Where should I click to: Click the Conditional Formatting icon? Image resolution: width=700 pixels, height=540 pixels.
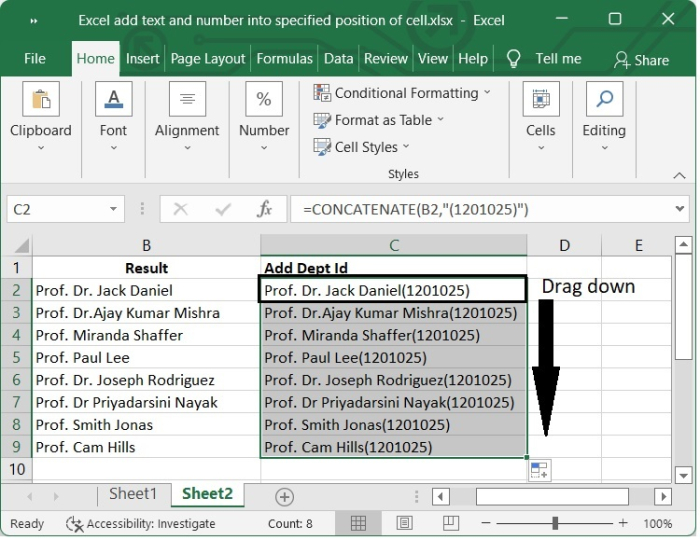pos(322,93)
